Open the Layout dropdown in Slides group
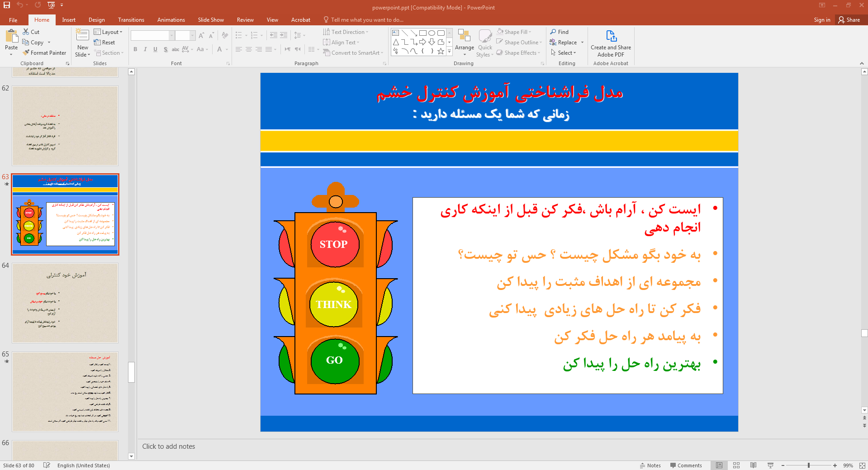This screenshot has height=470, width=868. tap(109, 32)
